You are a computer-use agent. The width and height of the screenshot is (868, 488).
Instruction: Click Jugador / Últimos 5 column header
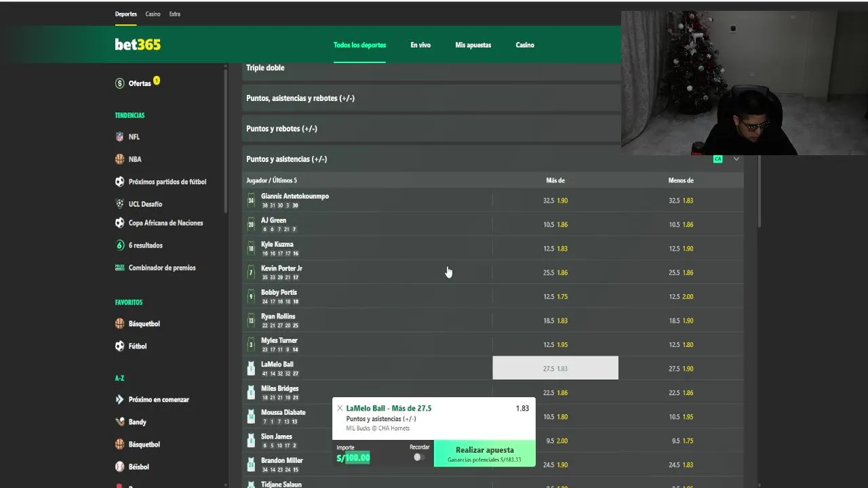tap(271, 180)
